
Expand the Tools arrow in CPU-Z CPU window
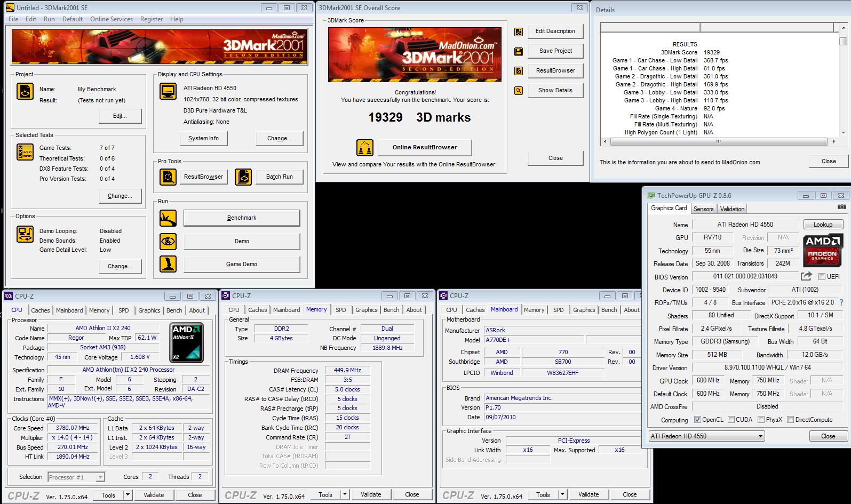click(128, 495)
